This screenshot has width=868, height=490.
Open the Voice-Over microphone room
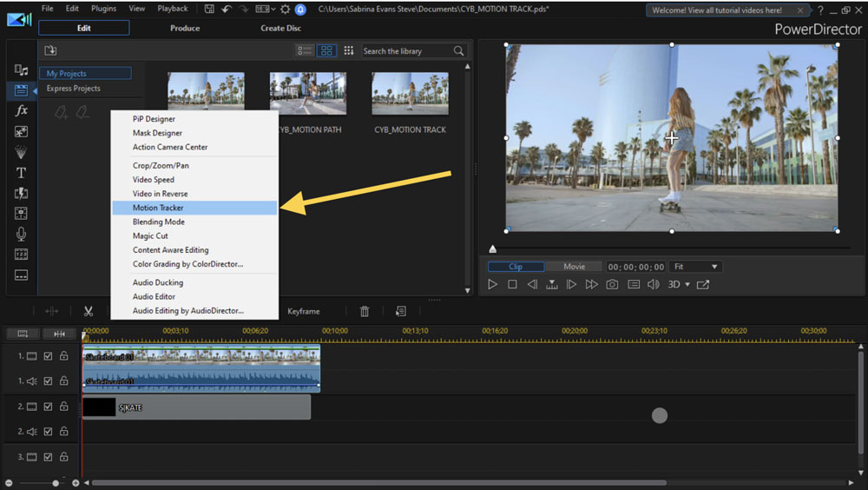[22, 235]
